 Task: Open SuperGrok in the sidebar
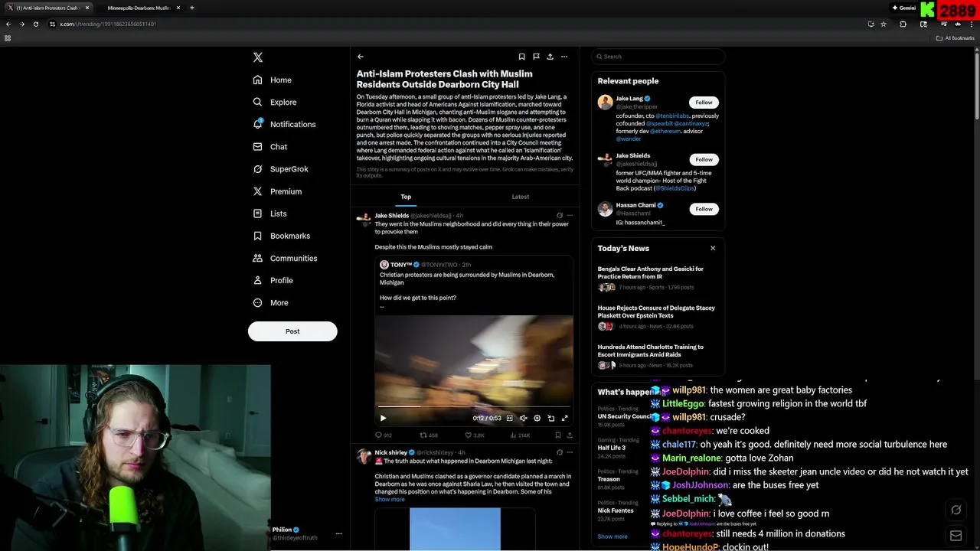280,169
